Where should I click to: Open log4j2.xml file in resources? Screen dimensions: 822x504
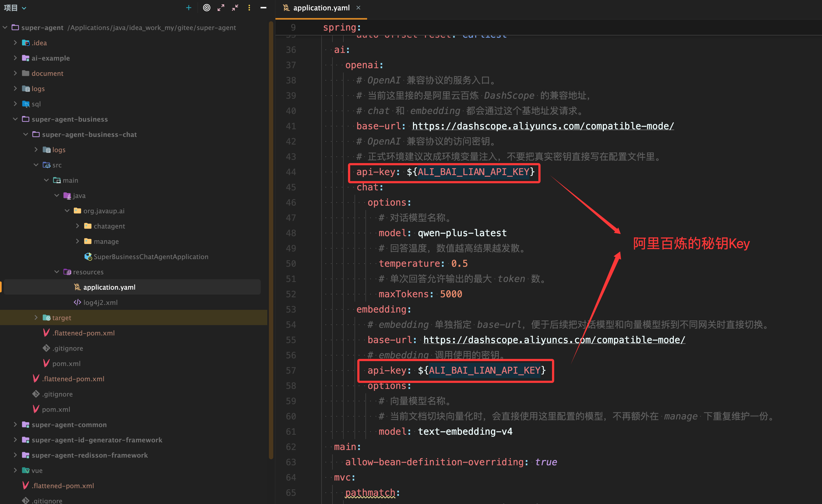tap(100, 302)
